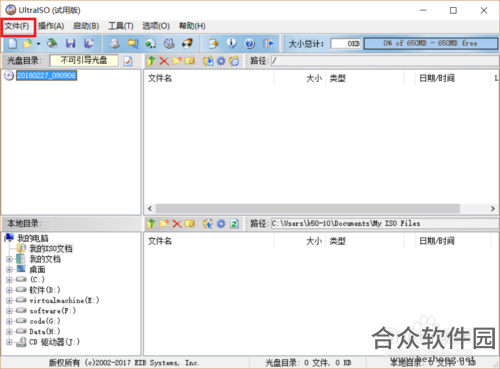Click the 0% of 650MB capacity bar

coord(431,43)
